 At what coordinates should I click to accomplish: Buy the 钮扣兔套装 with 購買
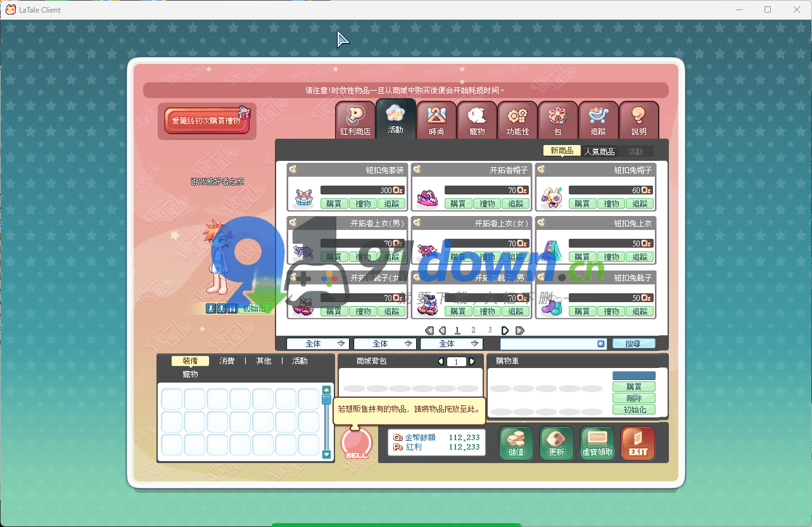pyautogui.click(x=334, y=203)
